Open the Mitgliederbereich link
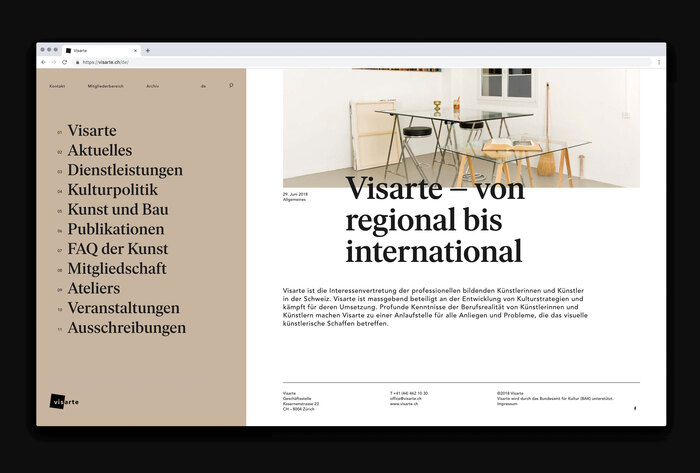This screenshot has height=473, width=700. (x=106, y=86)
